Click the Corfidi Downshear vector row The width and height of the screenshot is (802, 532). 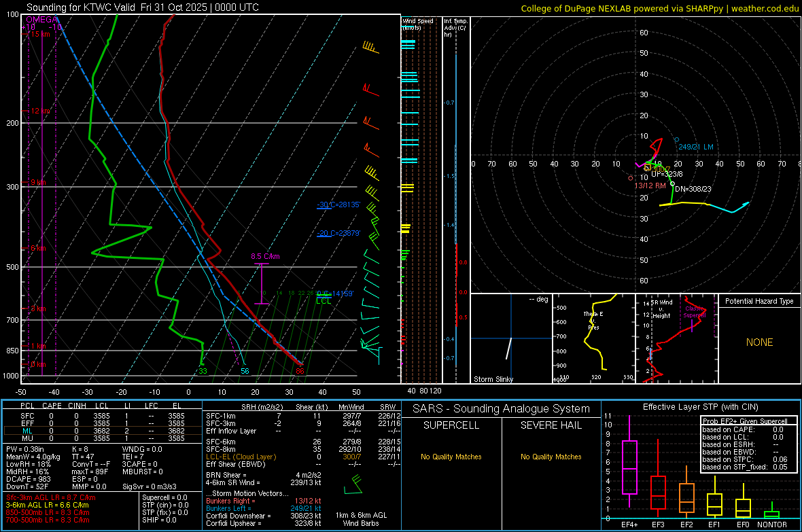[x=264, y=516]
